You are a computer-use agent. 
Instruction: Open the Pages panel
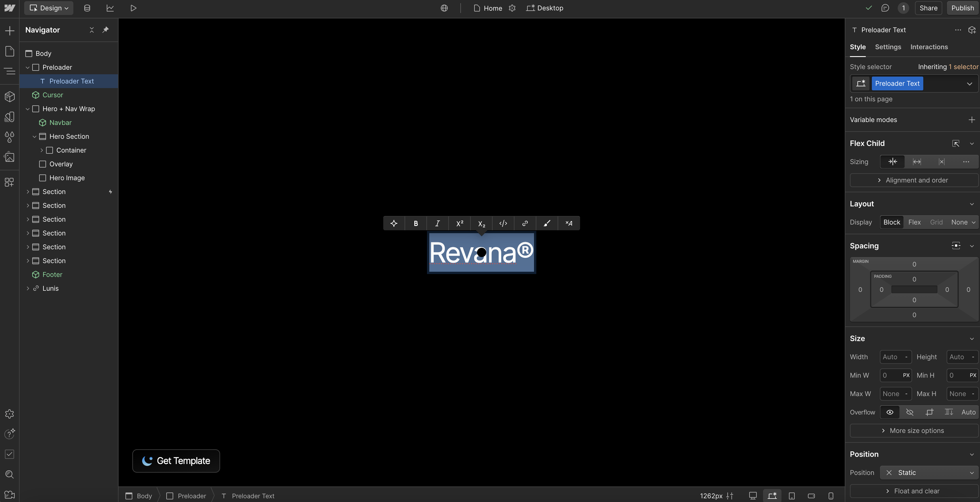[9, 51]
